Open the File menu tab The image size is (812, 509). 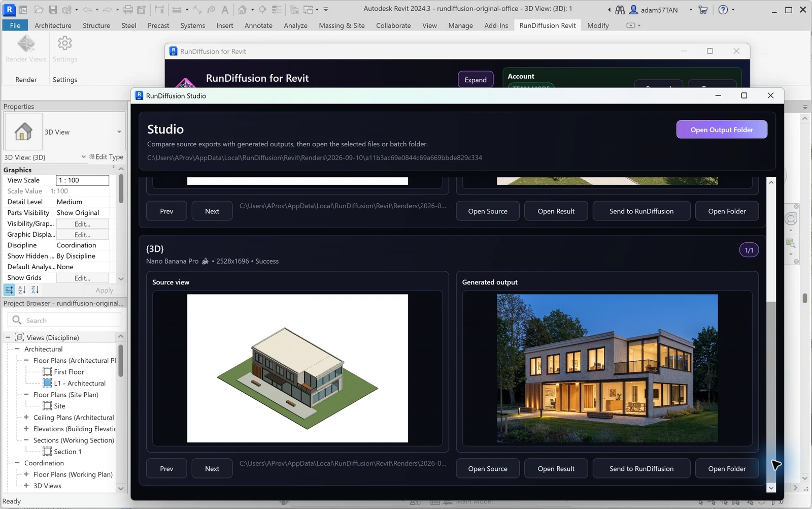pos(15,25)
